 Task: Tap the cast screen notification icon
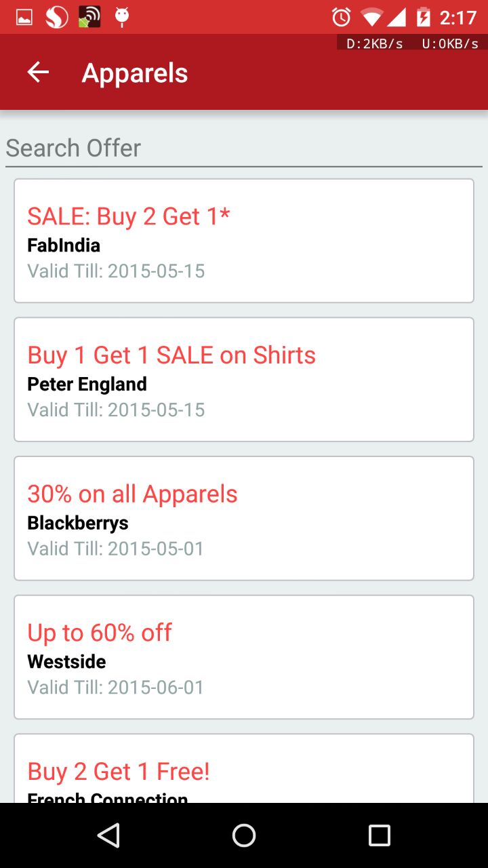tap(89, 17)
